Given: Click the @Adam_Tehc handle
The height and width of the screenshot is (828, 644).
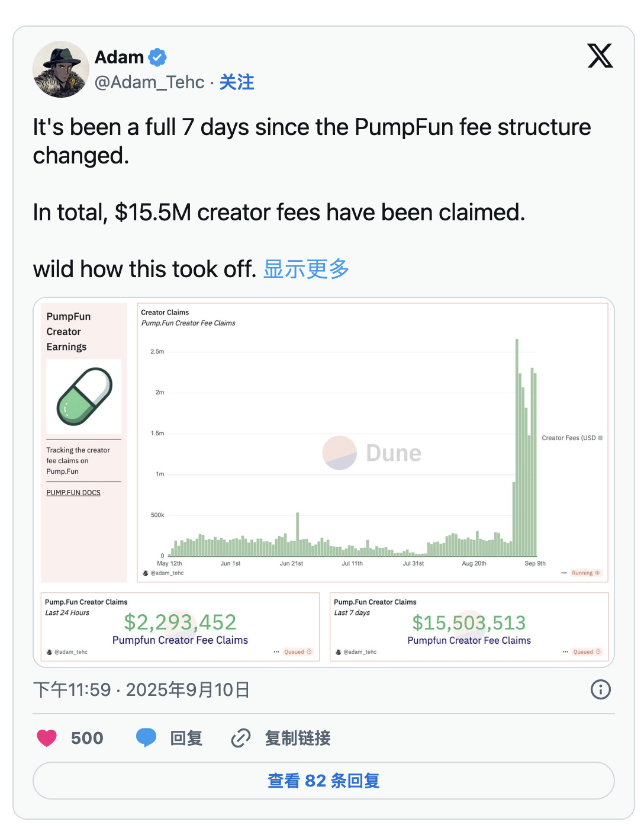Looking at the screenshot, I should [149, 82].
